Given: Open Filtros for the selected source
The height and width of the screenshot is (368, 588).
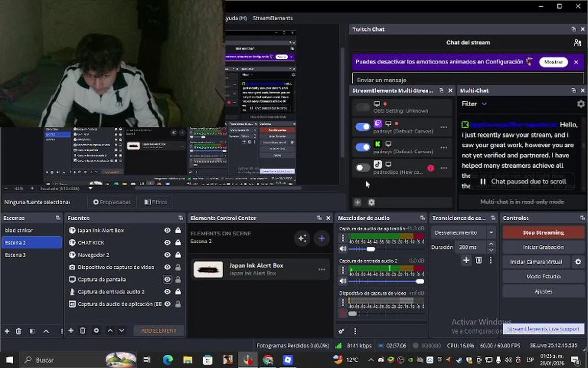Looking at the screenshot, I should pos(156,202).
